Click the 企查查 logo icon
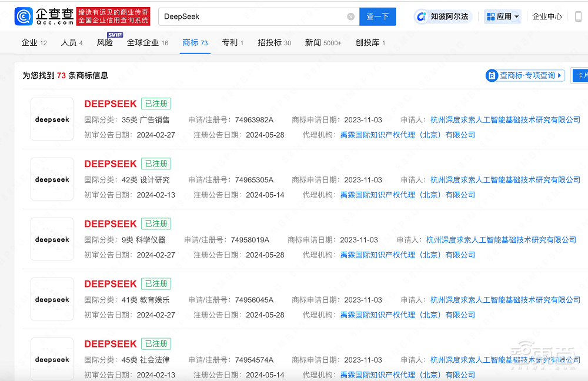 [x=22, y=16]
